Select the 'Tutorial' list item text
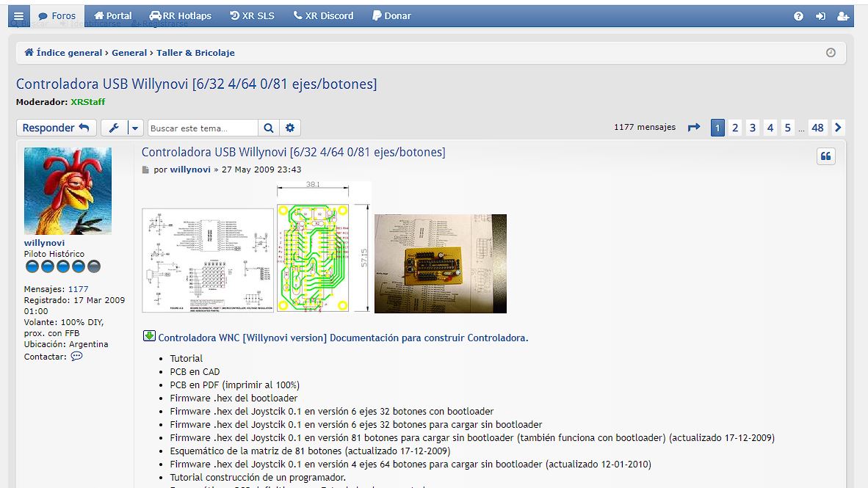This screenshot has height=488, width=868. coord(186,359)
